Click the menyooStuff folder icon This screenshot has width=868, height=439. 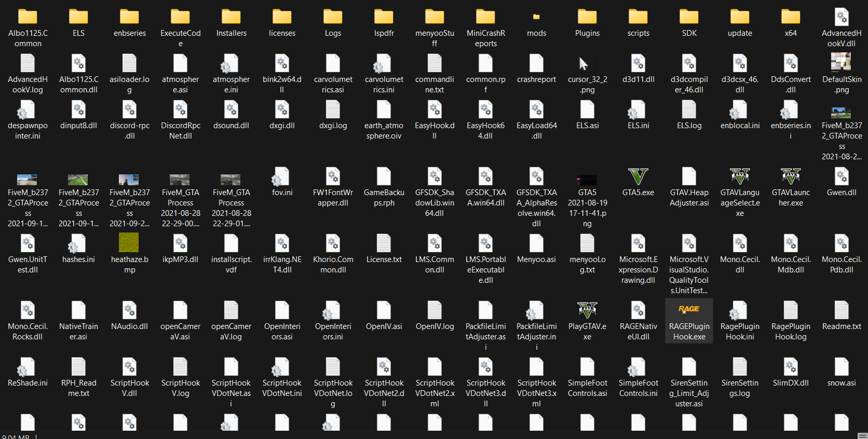coord(435,17)
